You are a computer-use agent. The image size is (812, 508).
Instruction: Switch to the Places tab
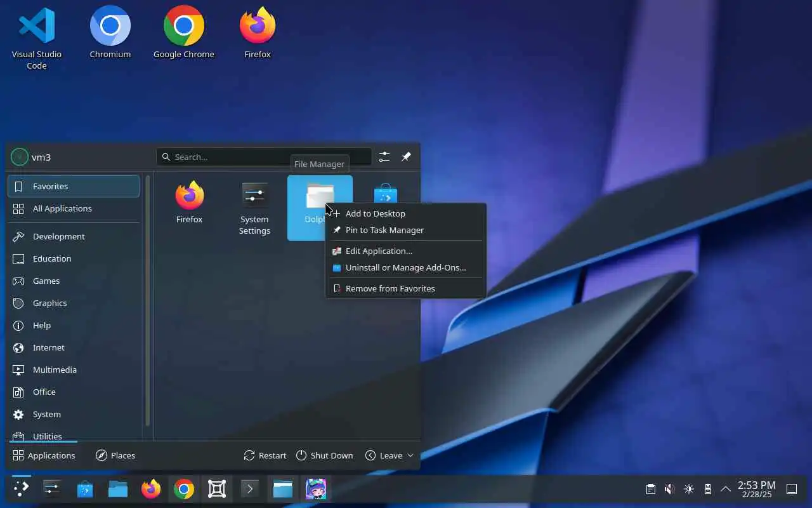115,455
